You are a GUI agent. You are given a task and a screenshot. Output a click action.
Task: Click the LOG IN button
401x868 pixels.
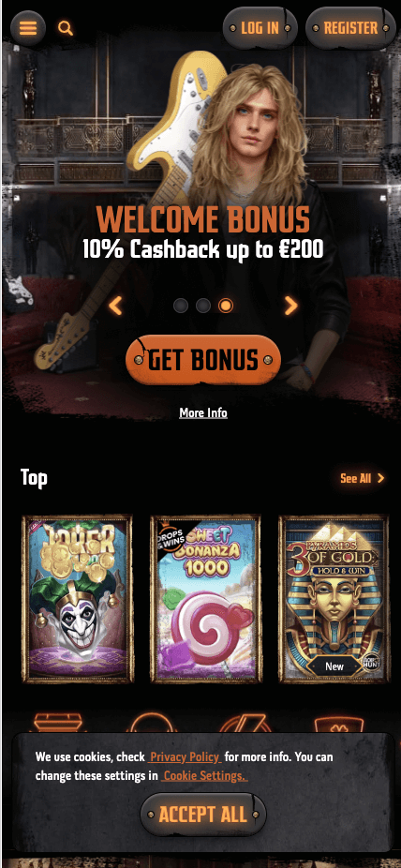(260, 28)
